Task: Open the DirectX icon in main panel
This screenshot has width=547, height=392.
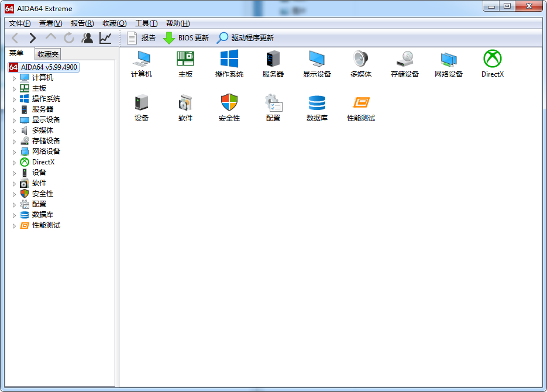Action: [493, 64]
